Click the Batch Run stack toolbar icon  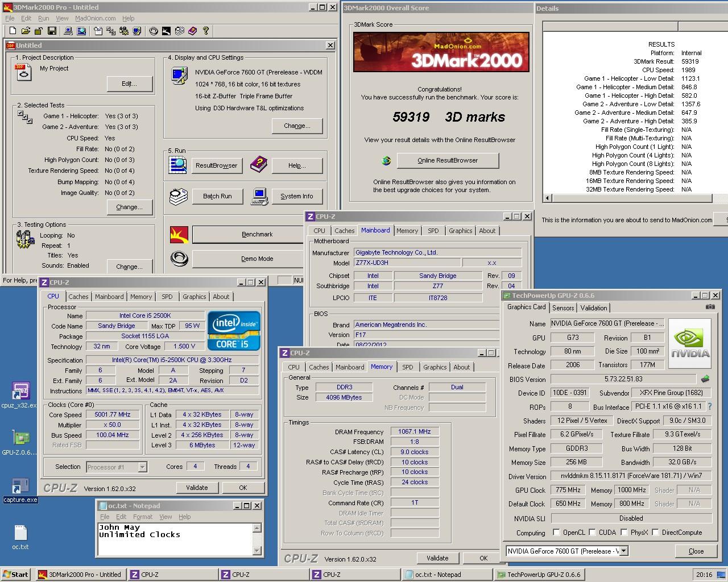click(x=179, y=31)
